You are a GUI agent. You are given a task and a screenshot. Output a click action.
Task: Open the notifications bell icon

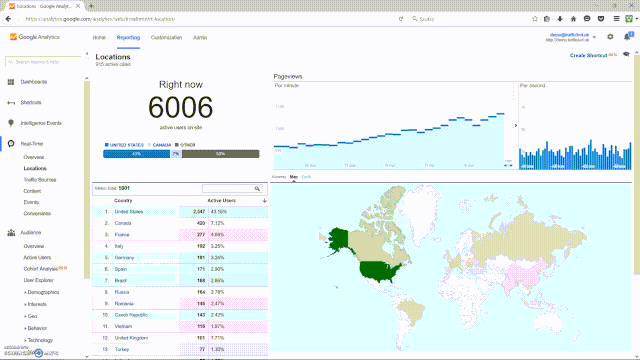point(627,37)
